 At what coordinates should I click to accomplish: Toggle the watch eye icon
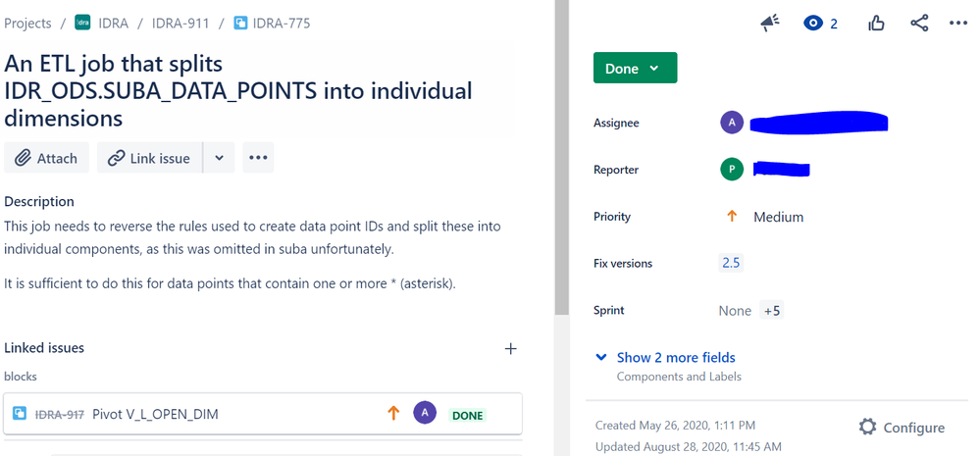point(813,24)
